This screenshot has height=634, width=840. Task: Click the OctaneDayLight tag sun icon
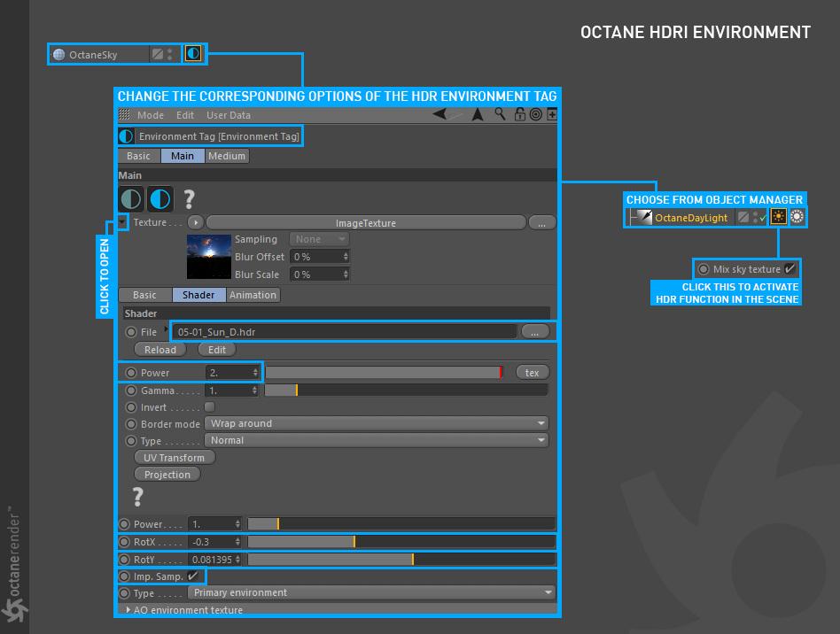point(778,217)
